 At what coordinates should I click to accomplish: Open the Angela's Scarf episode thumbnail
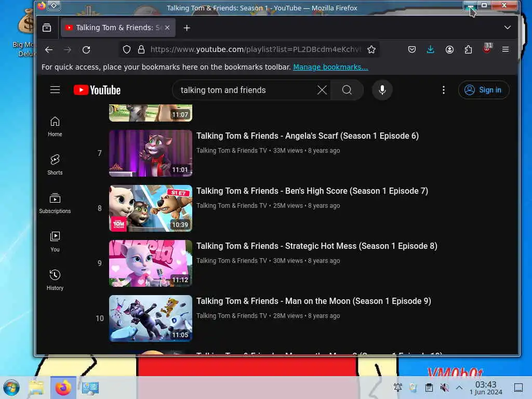151,153
